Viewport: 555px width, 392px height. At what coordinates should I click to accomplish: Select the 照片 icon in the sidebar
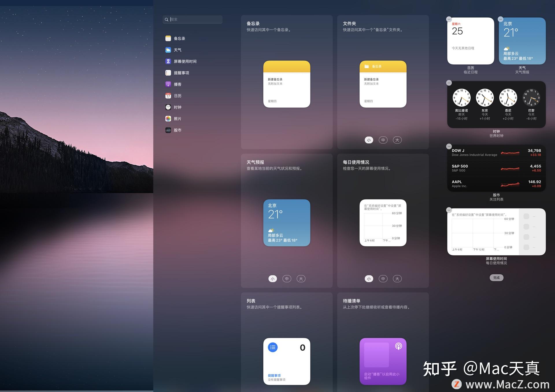(x=177, y=119)
